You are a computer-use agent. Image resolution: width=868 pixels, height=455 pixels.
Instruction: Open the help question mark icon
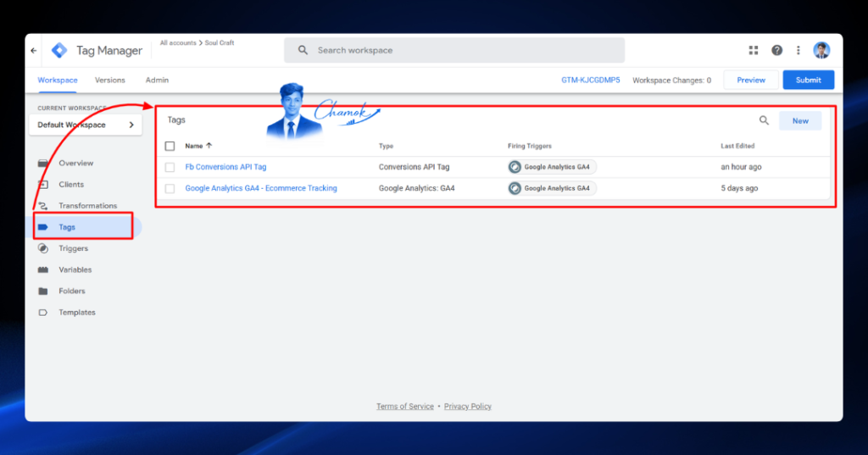coord(776,50)
